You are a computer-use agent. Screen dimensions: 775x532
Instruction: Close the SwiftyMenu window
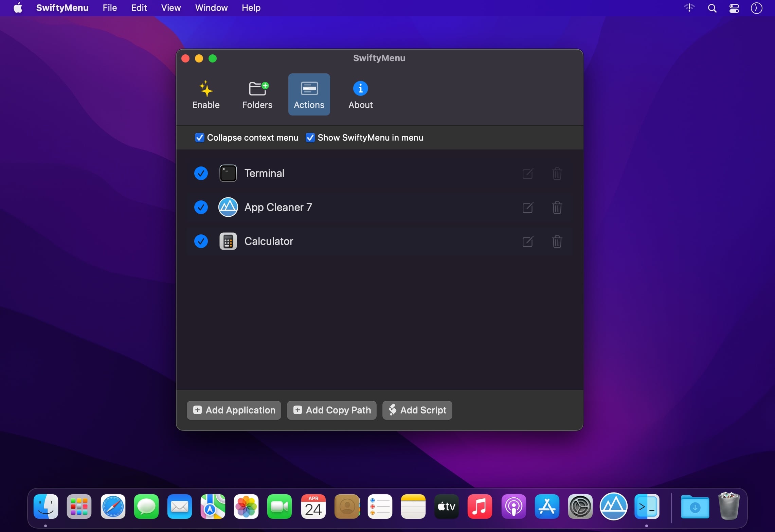pyautogui.click(x=185, y=58)
